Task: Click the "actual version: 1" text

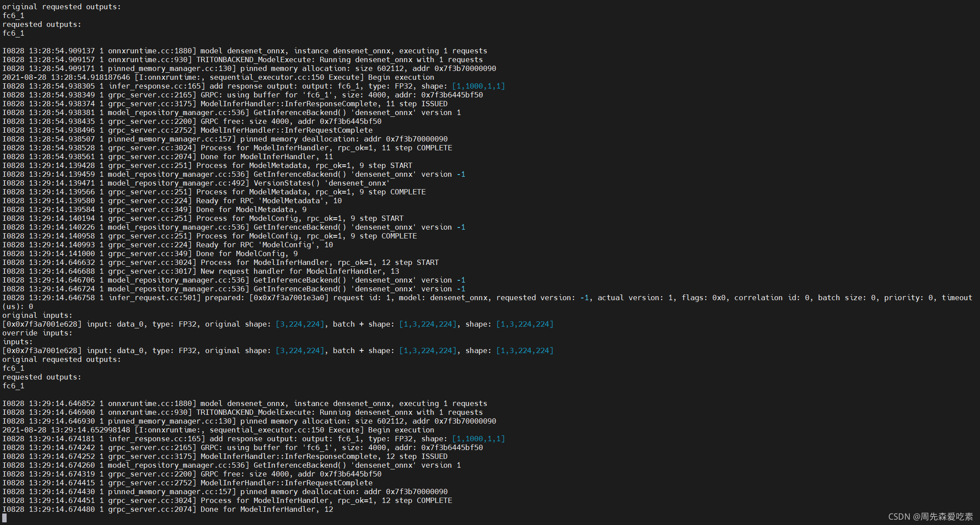Action: [635, 298]
